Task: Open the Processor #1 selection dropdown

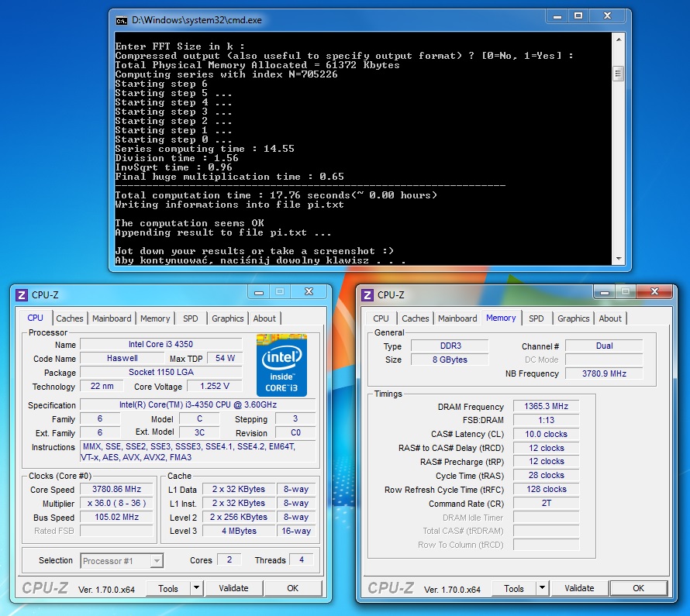Action: click(122, 561)
